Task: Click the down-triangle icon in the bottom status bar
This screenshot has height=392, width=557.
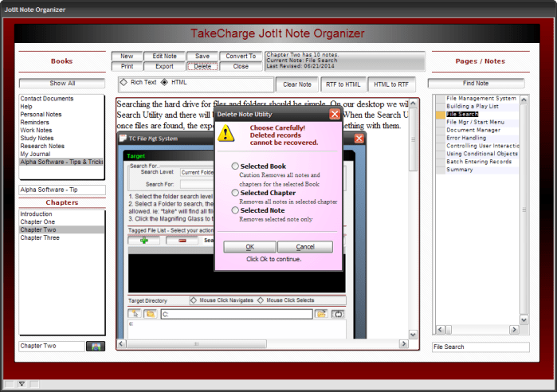Action: 22,384
